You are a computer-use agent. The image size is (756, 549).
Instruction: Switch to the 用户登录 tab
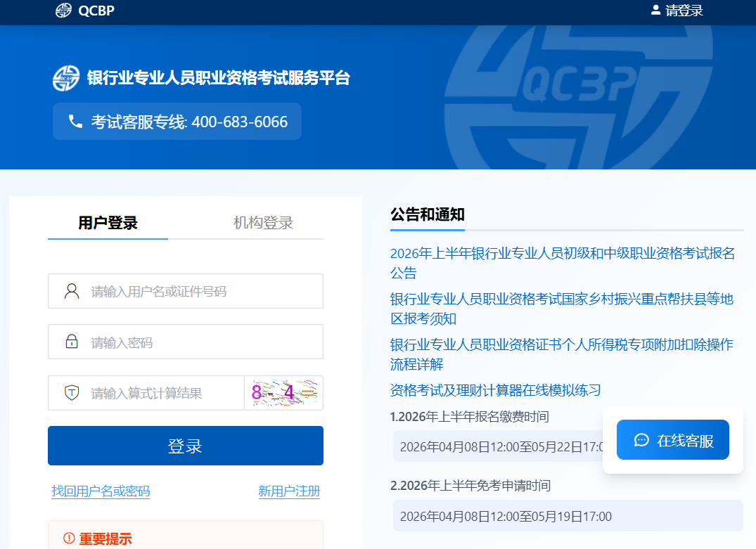108,223
